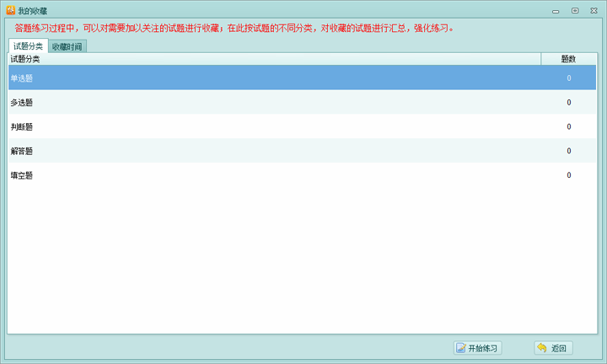The image size is (607, 364).
Task: Click the count cell of 多选题
Action: (568, 103)
